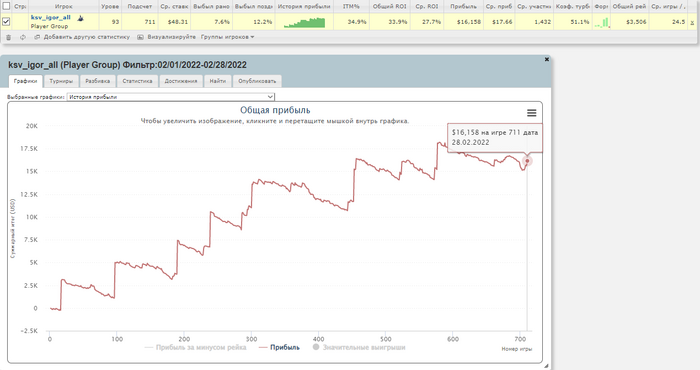Remove row using the x link
700x370 pixels.
692,22
